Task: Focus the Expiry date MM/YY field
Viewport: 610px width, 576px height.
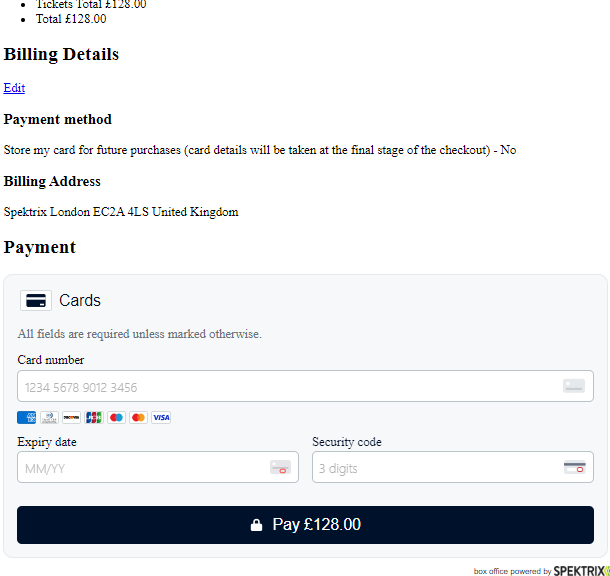Action: (x=158, y=467)
